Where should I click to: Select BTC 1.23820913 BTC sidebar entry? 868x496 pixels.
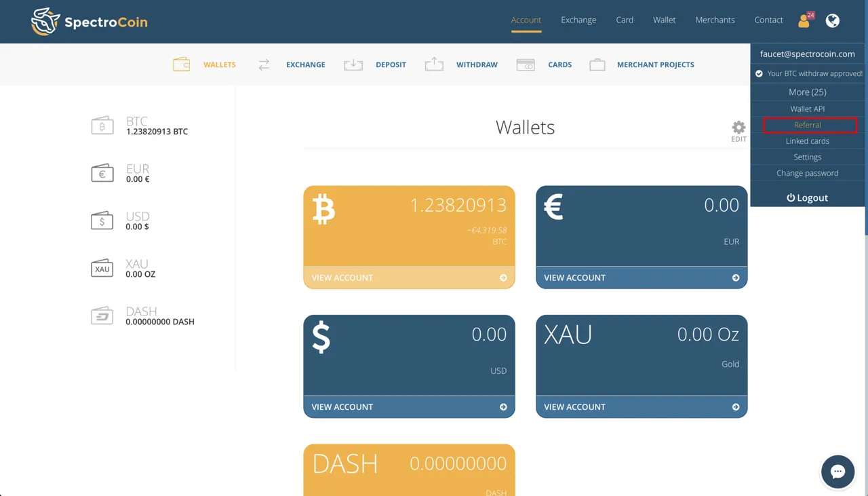(140, 126)
